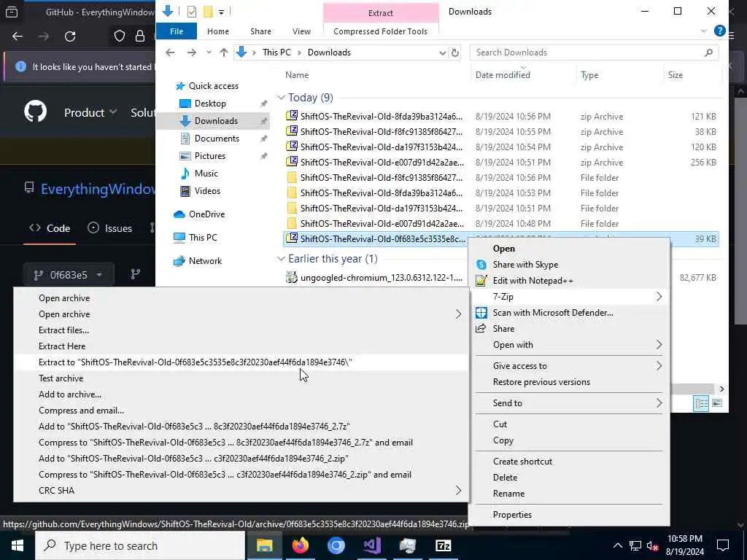Viewport: 747px width, 560px height.
Task: Open File Explorer taskbar icon
Action: [264, 545]
